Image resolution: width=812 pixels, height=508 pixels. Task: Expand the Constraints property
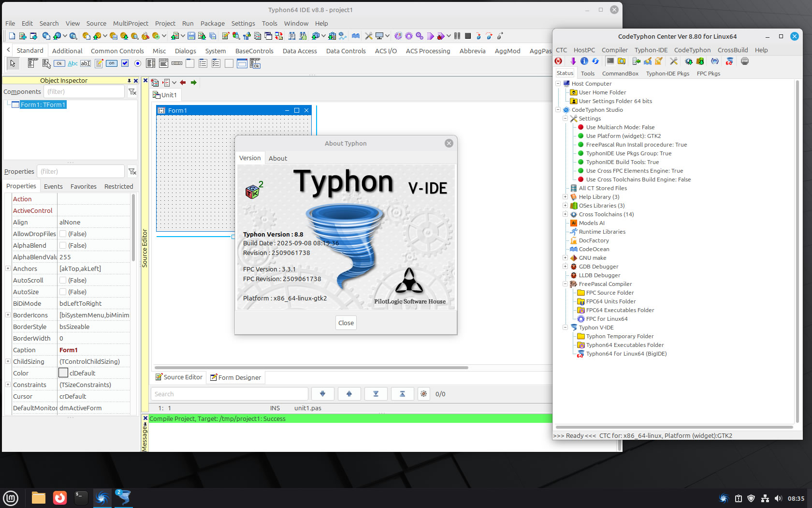(8, 385)
